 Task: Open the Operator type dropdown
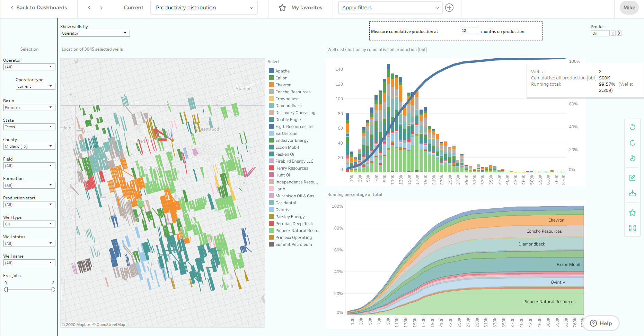click(x=35, y=86)
